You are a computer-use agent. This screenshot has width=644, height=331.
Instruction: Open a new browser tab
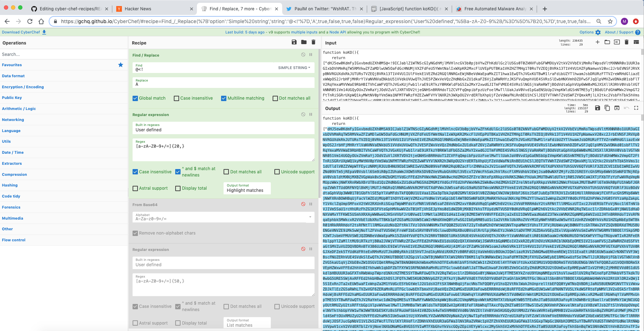pyautogui.click(x=544, y=9)
